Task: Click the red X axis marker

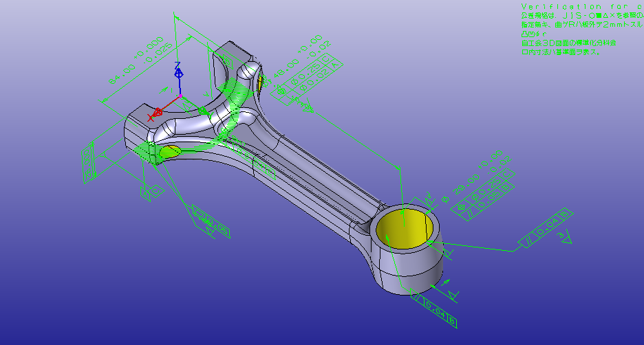Action: click(x=152, y=116)
